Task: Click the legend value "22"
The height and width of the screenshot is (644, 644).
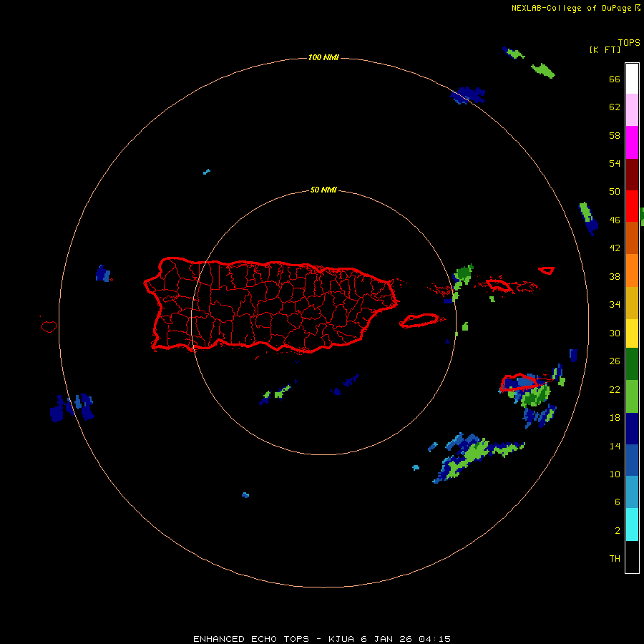Action: point(615,389)
